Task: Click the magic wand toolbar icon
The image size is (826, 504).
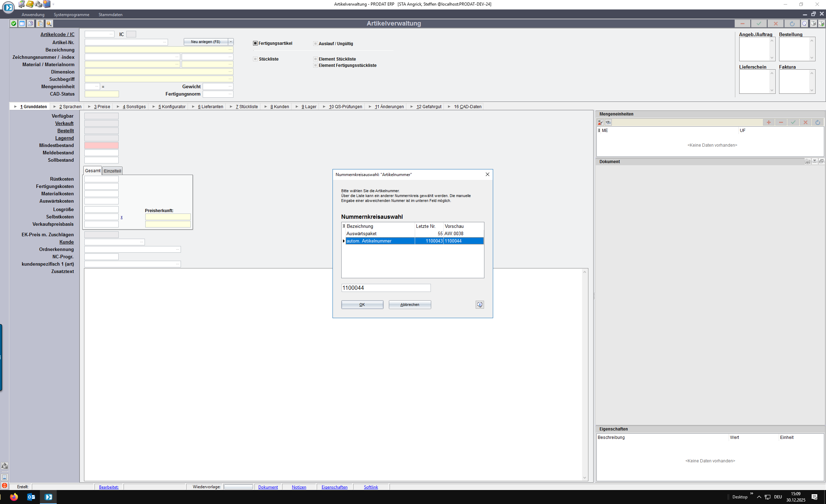Action: pos(49,23)
